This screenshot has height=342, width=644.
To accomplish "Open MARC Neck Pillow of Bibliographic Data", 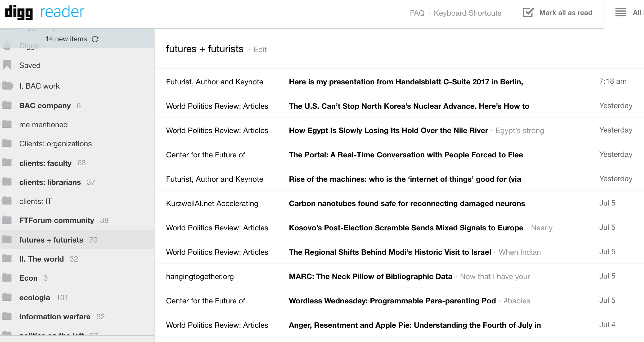I will (x=371, y=276).
